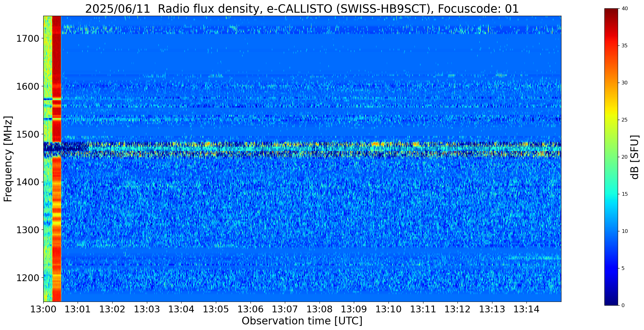
Task: Click the colorbar tick label 35
Action: coord(625,46)
